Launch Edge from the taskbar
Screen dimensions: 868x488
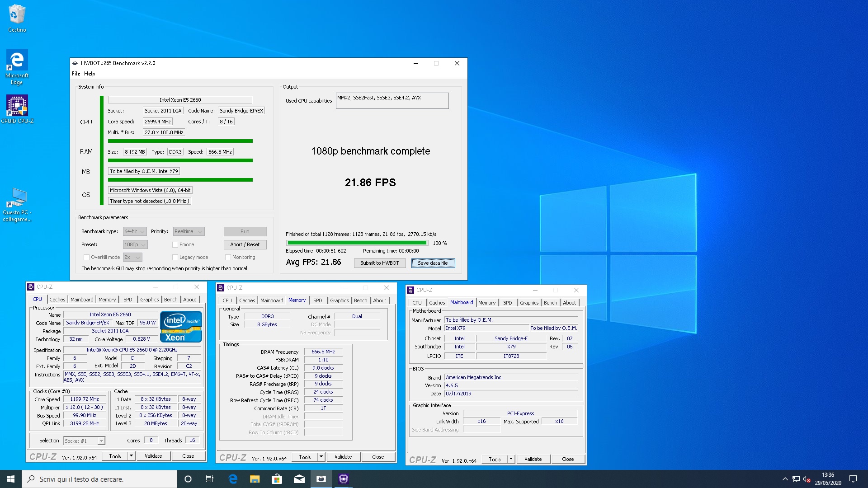tap(233, 479)
